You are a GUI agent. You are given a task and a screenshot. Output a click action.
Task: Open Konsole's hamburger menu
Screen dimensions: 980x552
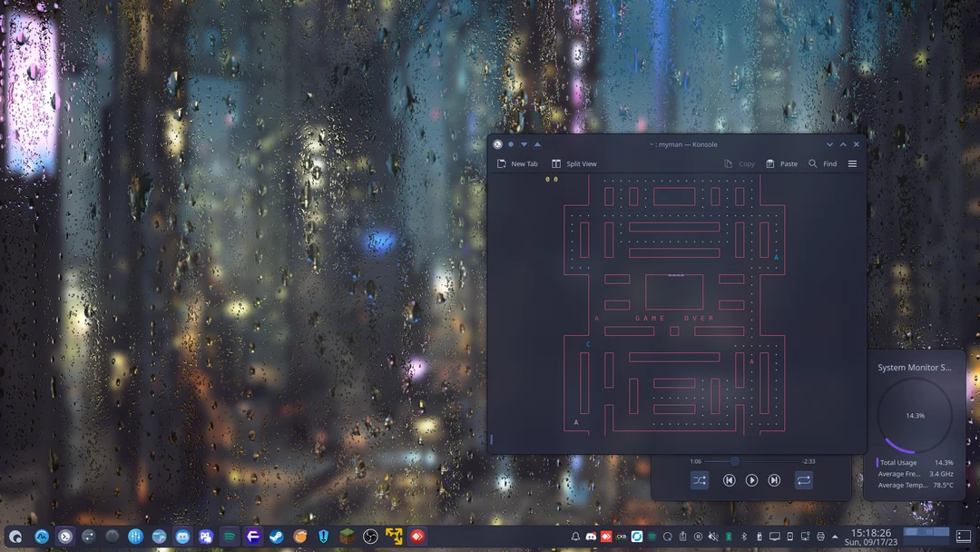[852, 163]
